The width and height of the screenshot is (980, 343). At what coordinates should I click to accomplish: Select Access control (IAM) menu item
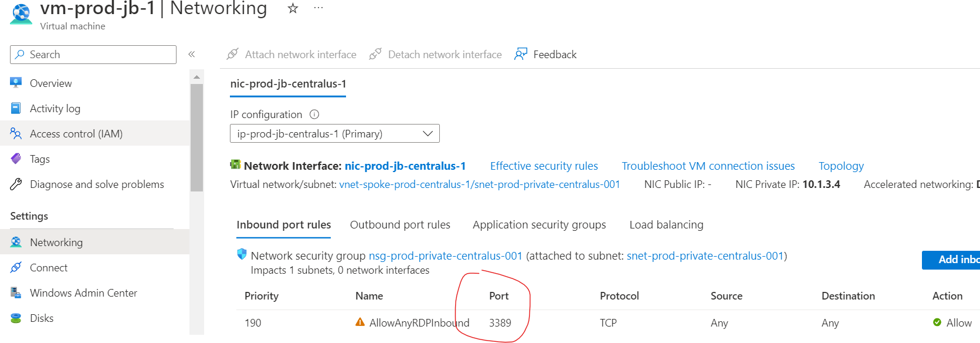(76, 134)
